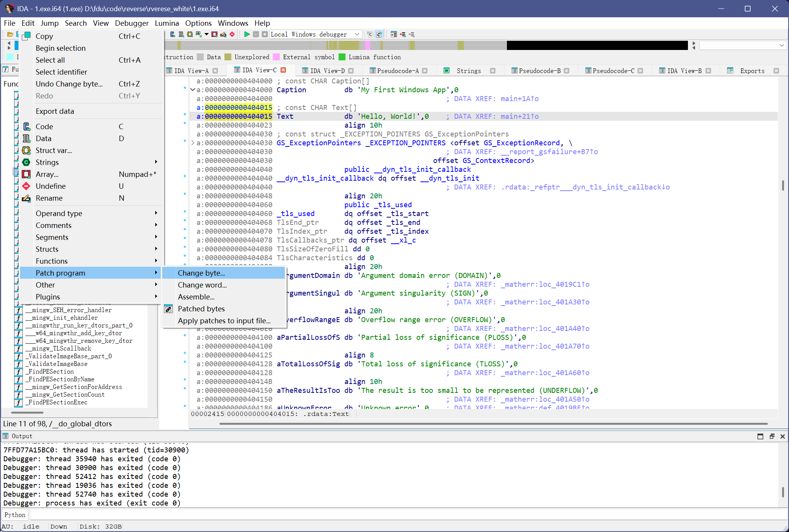Click the Python console language button
Image resolution: width=789 pixels, height=532 pixels.
[x=15, y=515]
